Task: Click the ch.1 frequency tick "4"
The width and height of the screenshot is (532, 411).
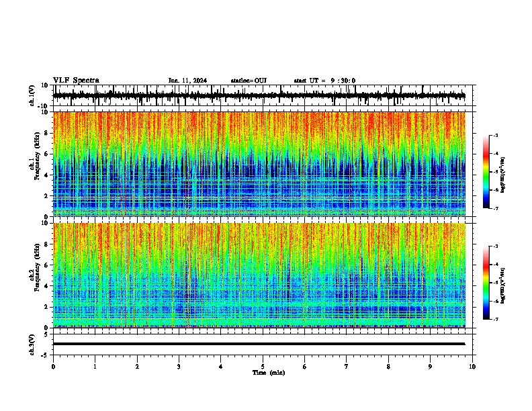Action: (x=46, y=175)
